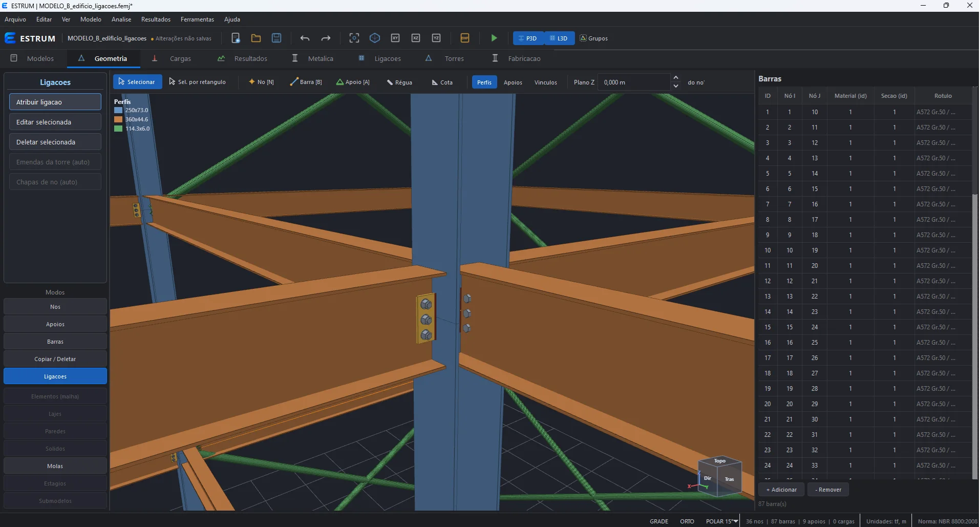Screen dimensions: 980x527
Task: Click the new model file icon
Action: click(236, 38)
